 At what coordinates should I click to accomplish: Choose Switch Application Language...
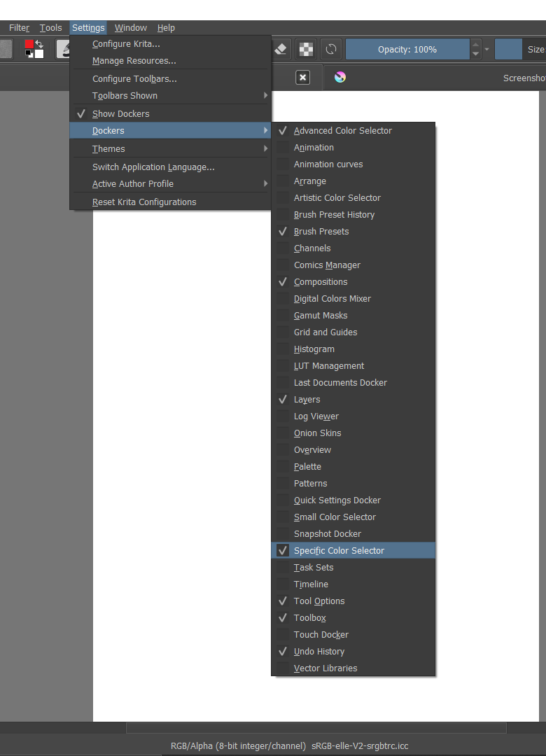170,167
